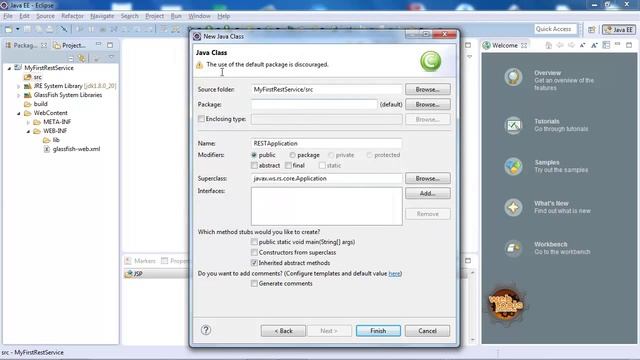This screenshot has height=360, width=640.
Task: Uncheck Inherited abstract methods
Action: tap(254, 263)
